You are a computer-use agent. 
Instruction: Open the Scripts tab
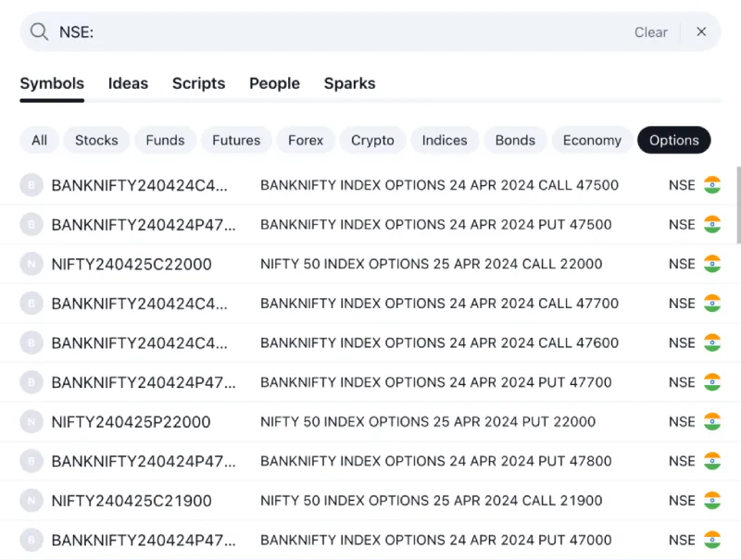(x=198, y=83)
